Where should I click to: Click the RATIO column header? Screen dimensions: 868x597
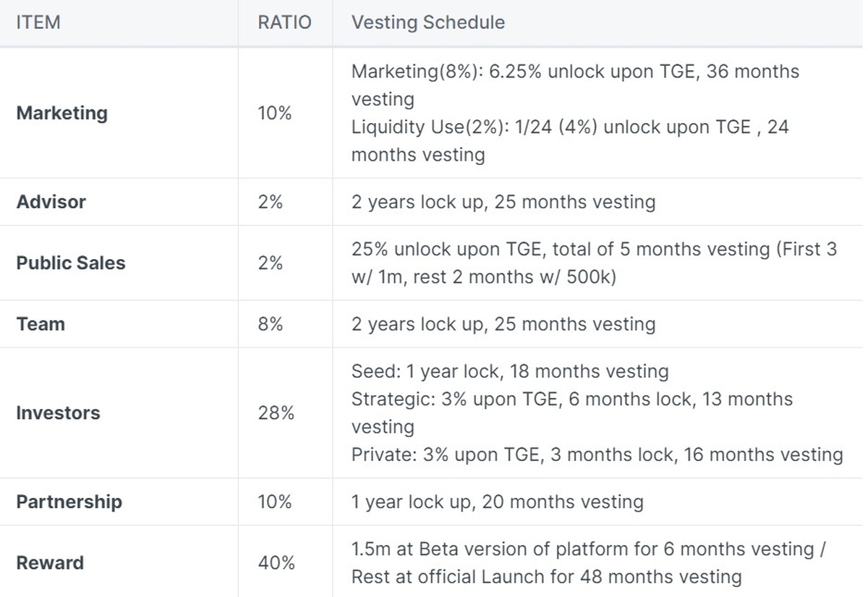point(284,22)
